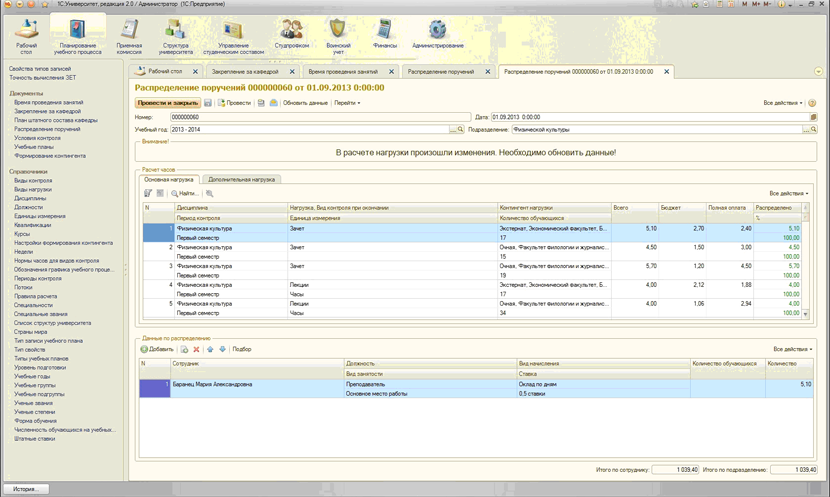The height and width of the screenshot is (497, 830).
Task: Switch to the Время проведения занятий tab
Action: point(343,72)
